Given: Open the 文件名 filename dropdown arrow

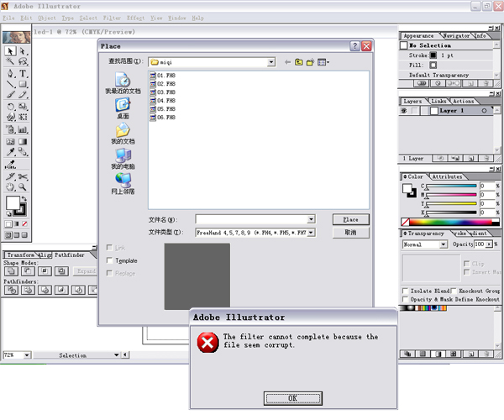Looking at the screenshot, I should point(311,219).
